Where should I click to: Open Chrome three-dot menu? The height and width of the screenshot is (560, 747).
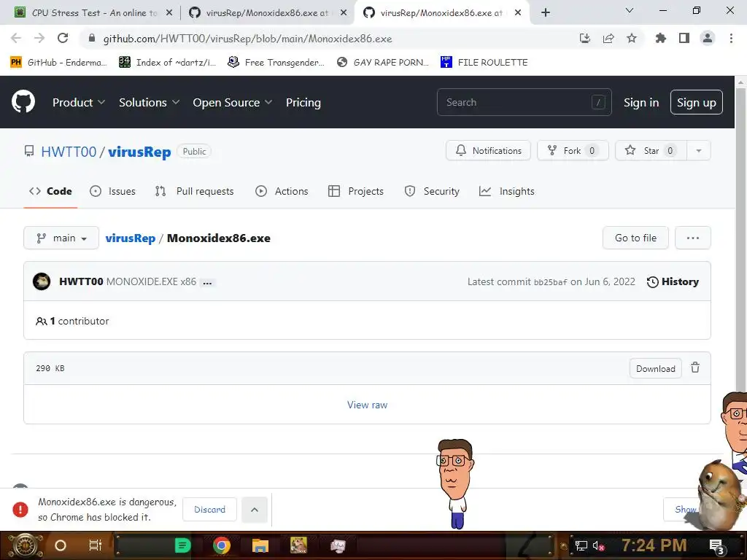731,38
